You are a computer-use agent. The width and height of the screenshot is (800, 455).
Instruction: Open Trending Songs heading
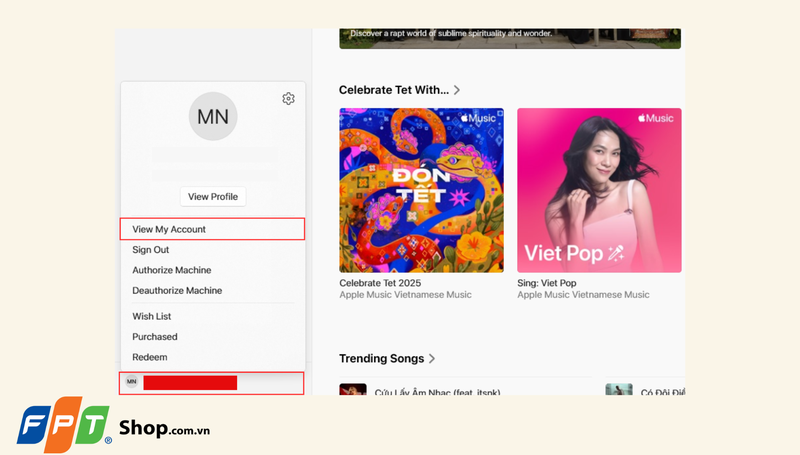[382, 359]
